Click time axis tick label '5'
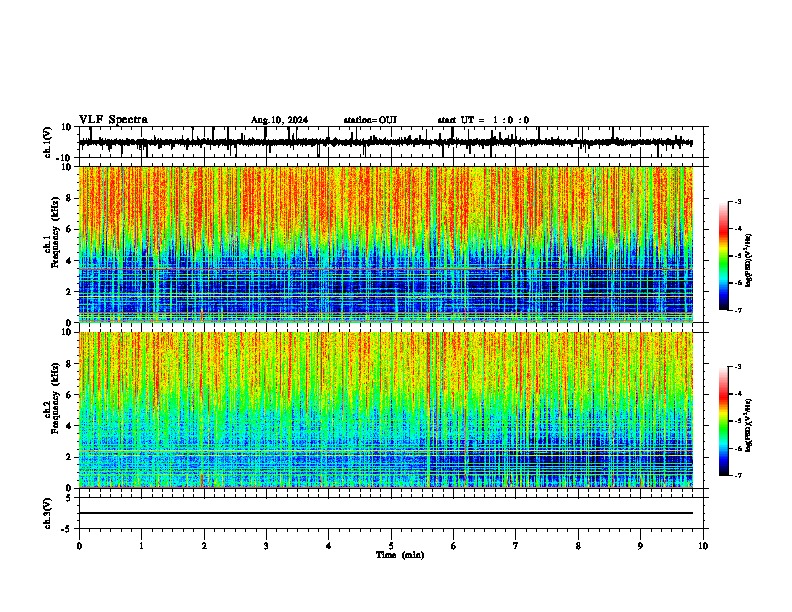The height and width of the screenshot is (612, 792). [x=391, y=546]
